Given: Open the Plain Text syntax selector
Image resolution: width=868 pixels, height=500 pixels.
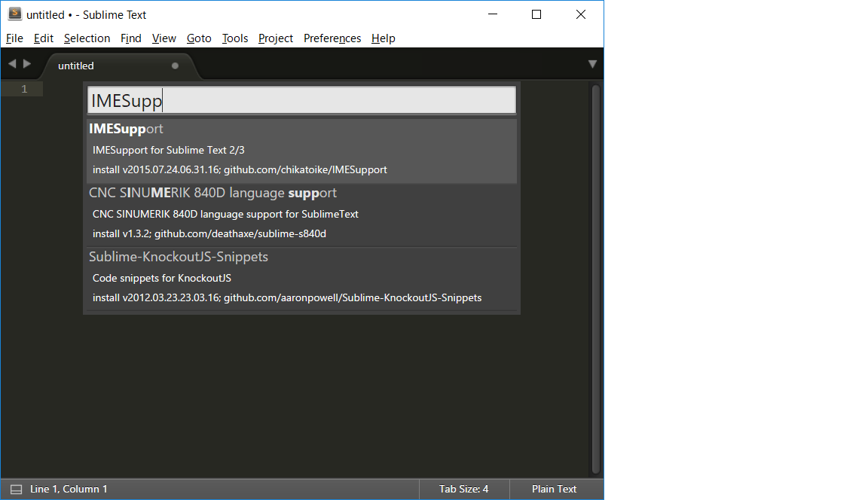Looking at the screenshot, I should [555, 489].
